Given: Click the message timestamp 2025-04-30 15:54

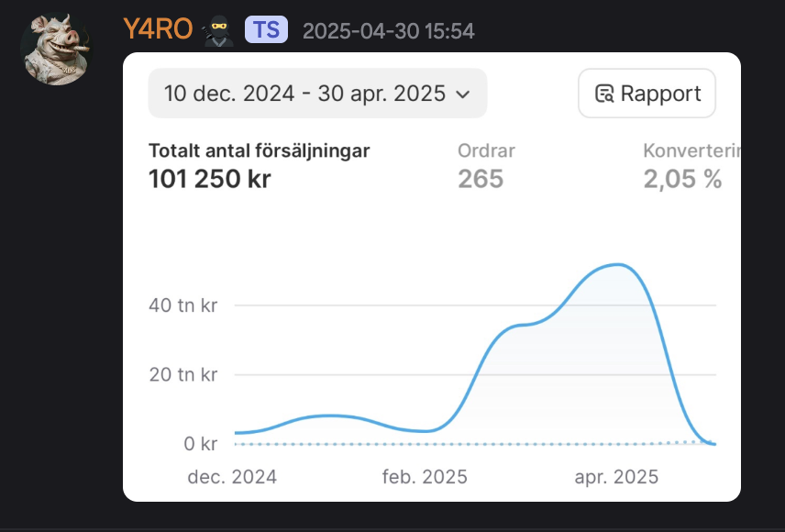Looking at the screenshot, I should click(x=388, y=31).
